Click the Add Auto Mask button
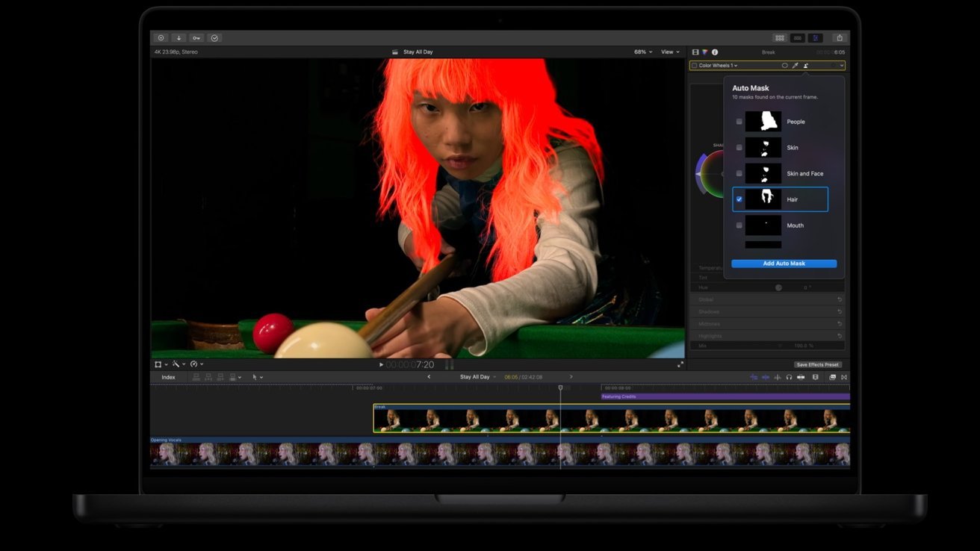 [784, 264]
